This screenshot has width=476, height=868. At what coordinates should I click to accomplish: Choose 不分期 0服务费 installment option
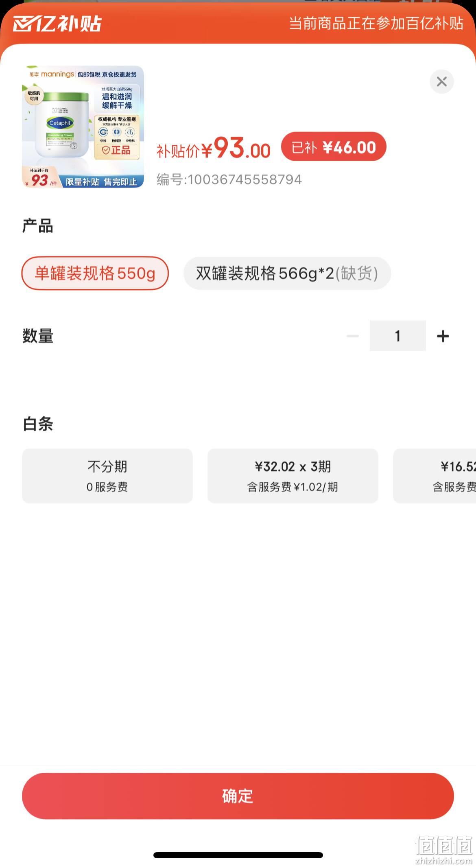tap(107, 476)
